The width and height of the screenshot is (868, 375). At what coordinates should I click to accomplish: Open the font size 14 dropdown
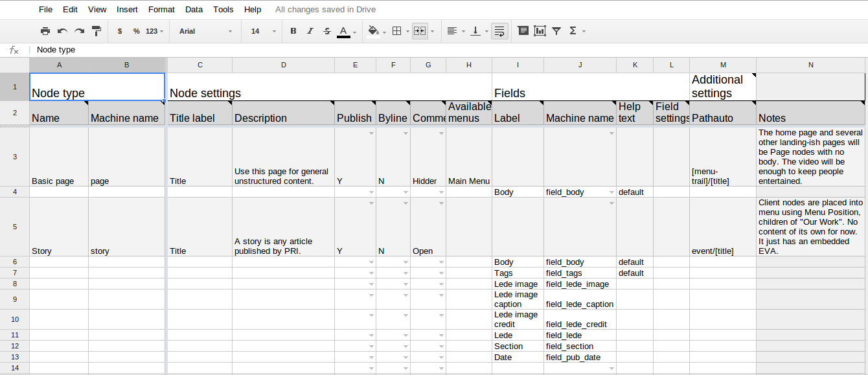[263, 31]
